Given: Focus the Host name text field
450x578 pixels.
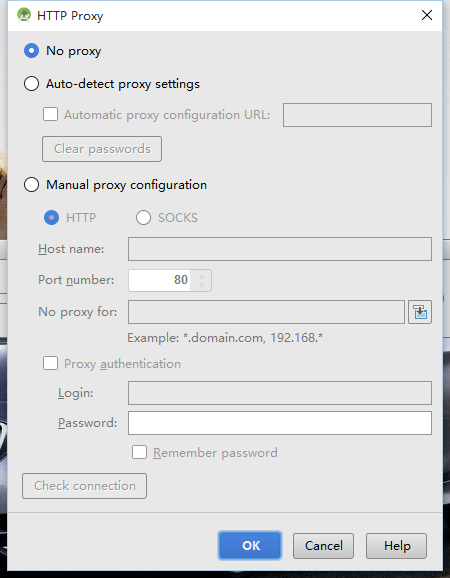Looking at the screenshot, I should pos(280,249).
